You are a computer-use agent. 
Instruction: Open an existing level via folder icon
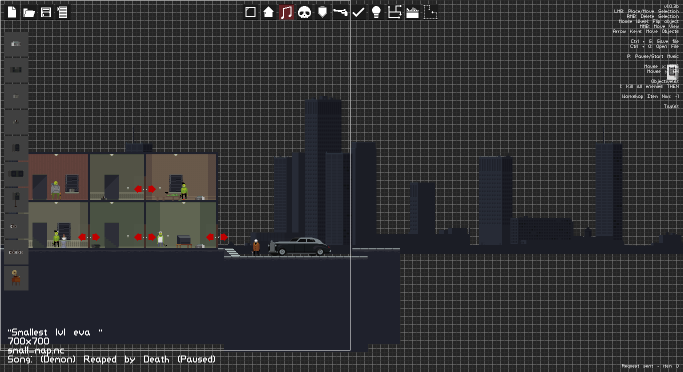pyautogui.click(x=29, y=13)
